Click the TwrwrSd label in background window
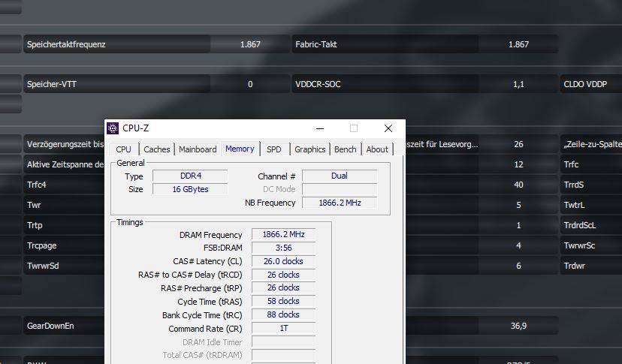This screenshot has height=364, width=622. coord(43,266)
